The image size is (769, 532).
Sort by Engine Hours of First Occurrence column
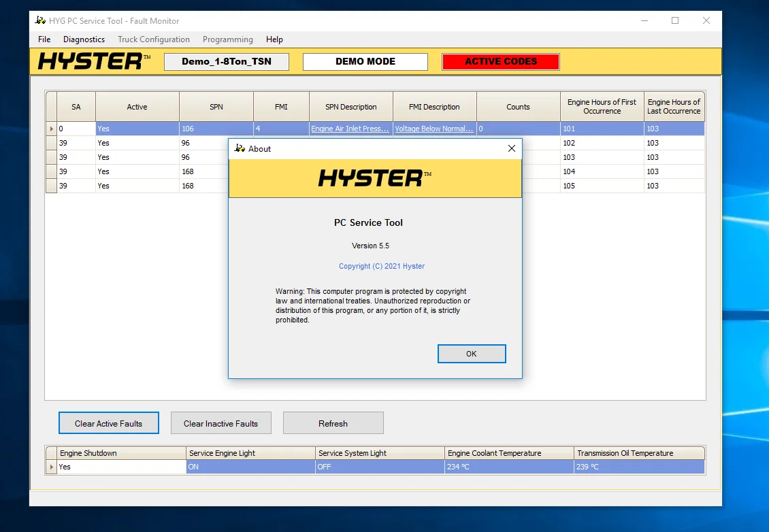602,107
